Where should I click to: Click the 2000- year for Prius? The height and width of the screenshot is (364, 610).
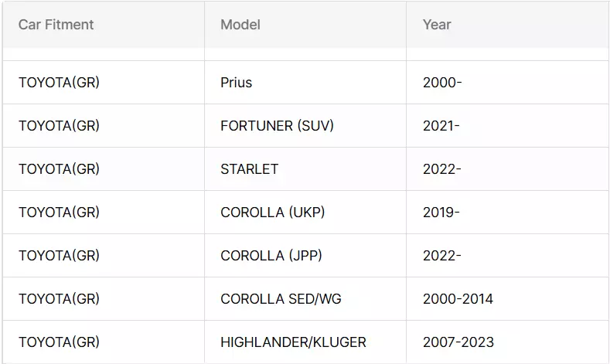pyautogui.click(x=442, y=83)
